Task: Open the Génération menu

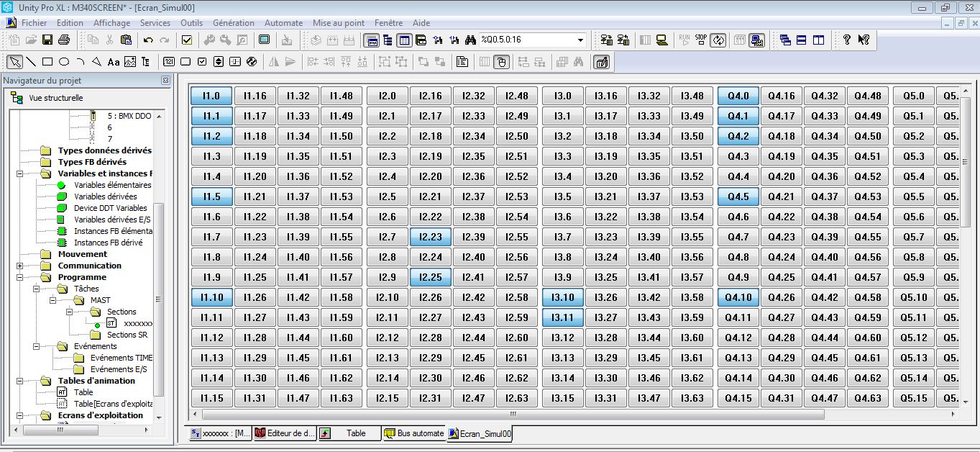Action: [x=233, y=23]
